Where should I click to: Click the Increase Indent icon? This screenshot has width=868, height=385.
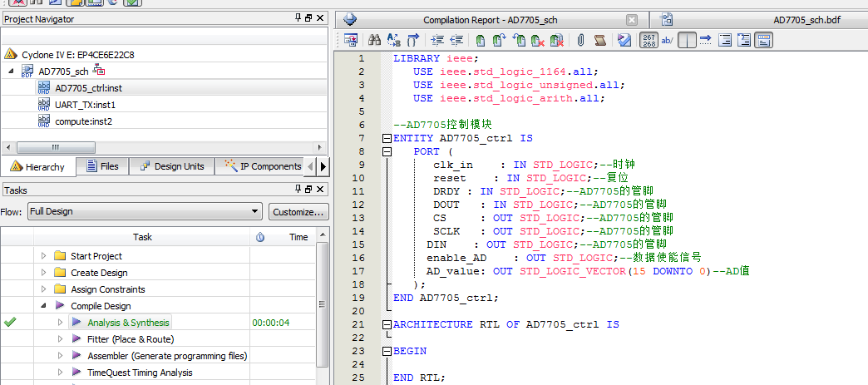[437, 39]
